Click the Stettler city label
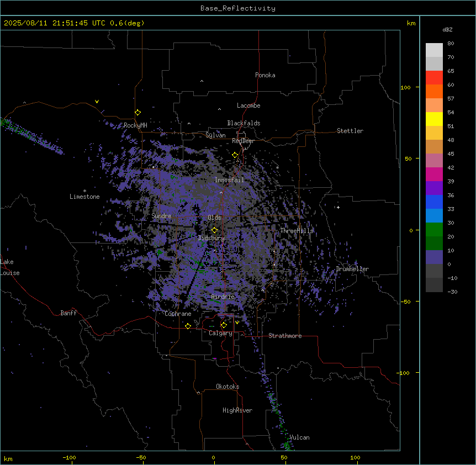This screenshot has width=476, height=465. (350, 131)
